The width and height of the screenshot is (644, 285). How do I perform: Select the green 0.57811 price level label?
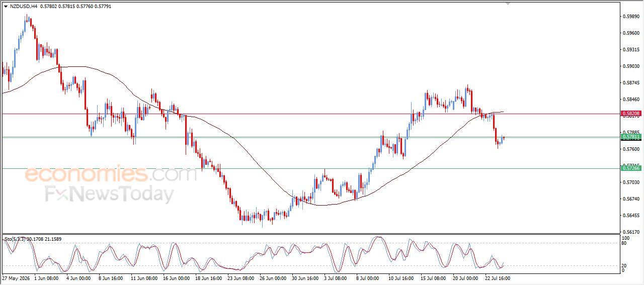[x=631, y=137]
